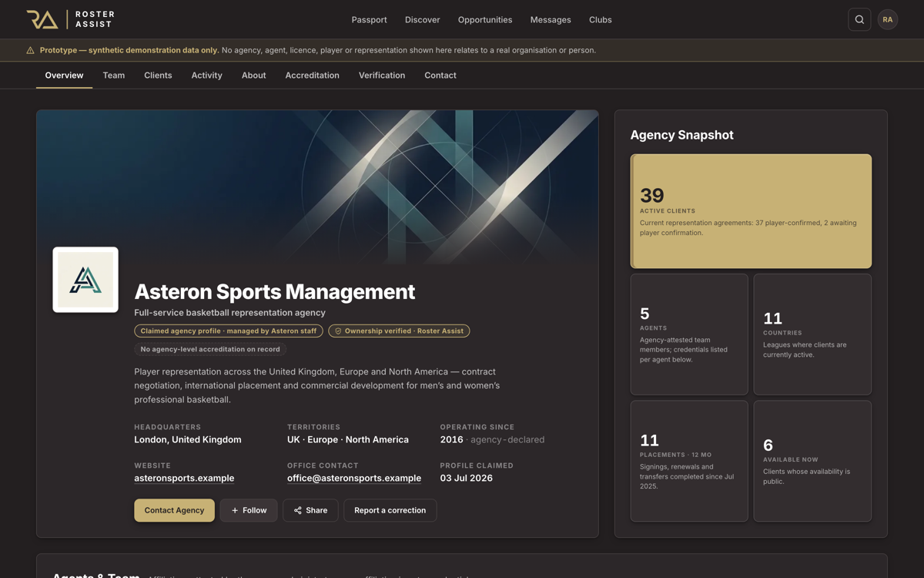
Task: Click the Ownership verified Roster Assist badge
Action: coord(399,331)
